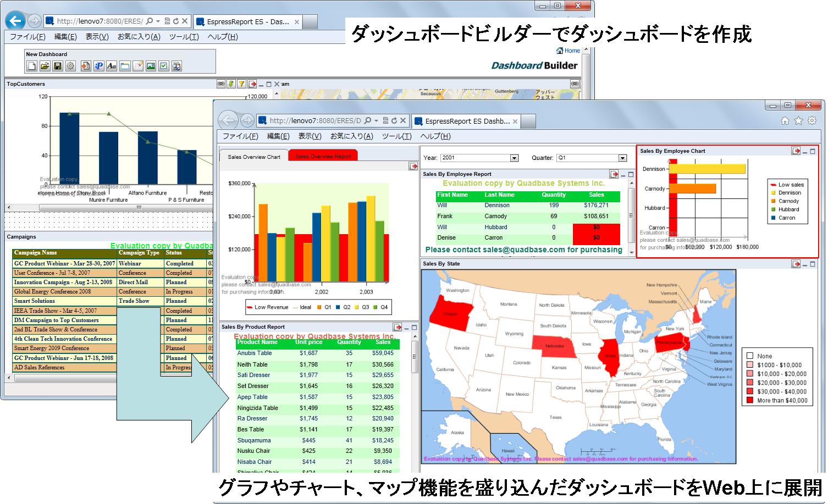Select EspressReport ES - Das... tab in back window

pos(247,22)
